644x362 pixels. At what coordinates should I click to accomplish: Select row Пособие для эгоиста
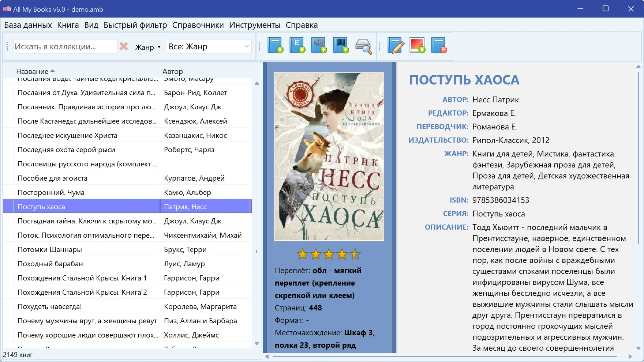click(127, 178)
